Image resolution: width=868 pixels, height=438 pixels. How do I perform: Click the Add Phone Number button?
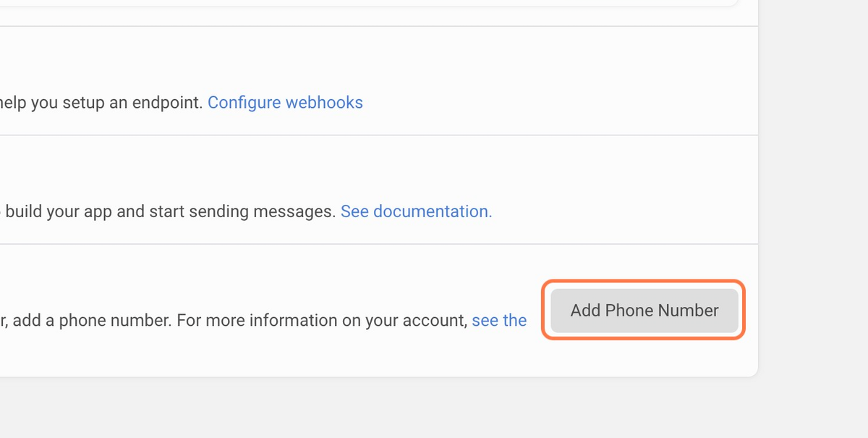[644, 311]
